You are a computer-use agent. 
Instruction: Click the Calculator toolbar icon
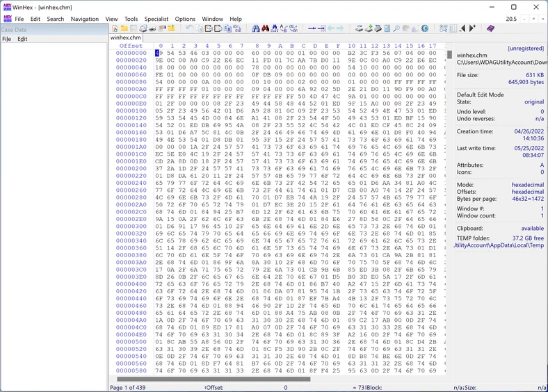387,28
